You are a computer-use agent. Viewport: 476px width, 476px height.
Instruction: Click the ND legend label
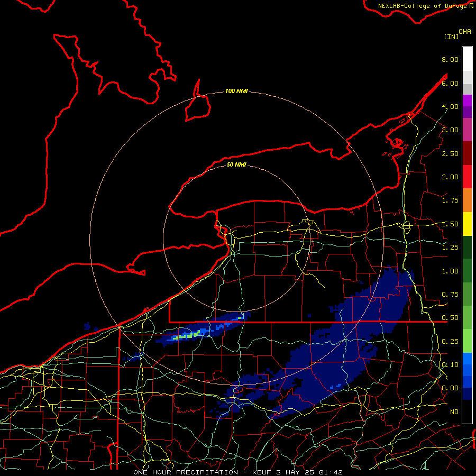pos(454,412)
